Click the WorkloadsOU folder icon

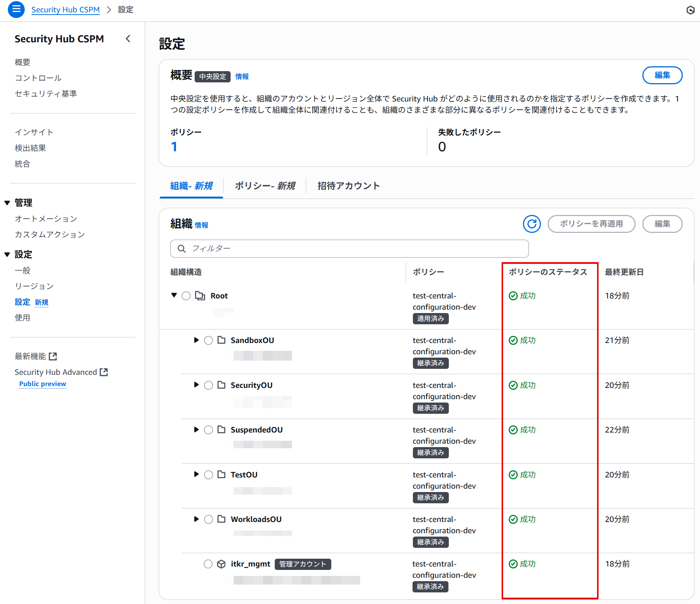[x=222, y=519]
